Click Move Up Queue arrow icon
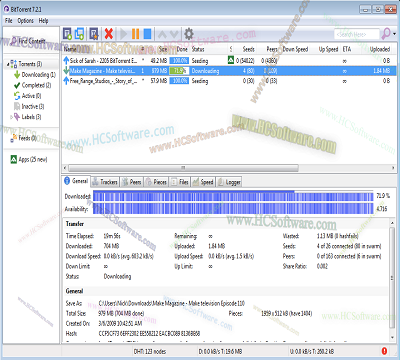Screen dimensions: 400x360 162,34
